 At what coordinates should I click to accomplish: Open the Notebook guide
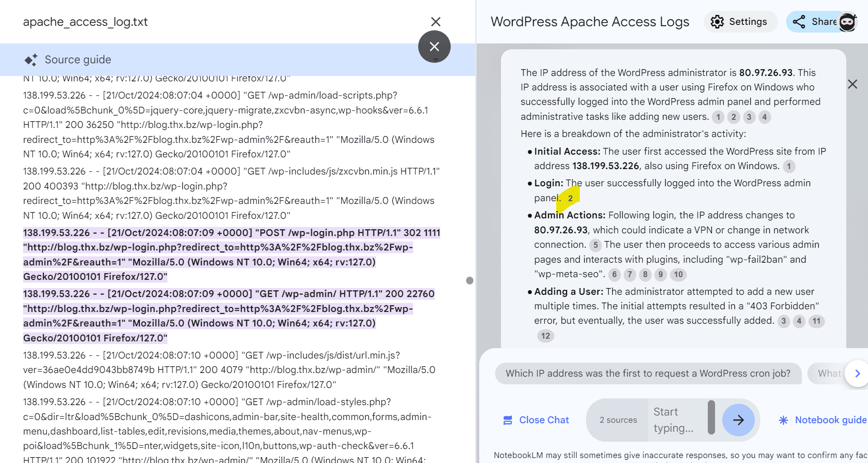pyautogui.click(x=822, y=420)
